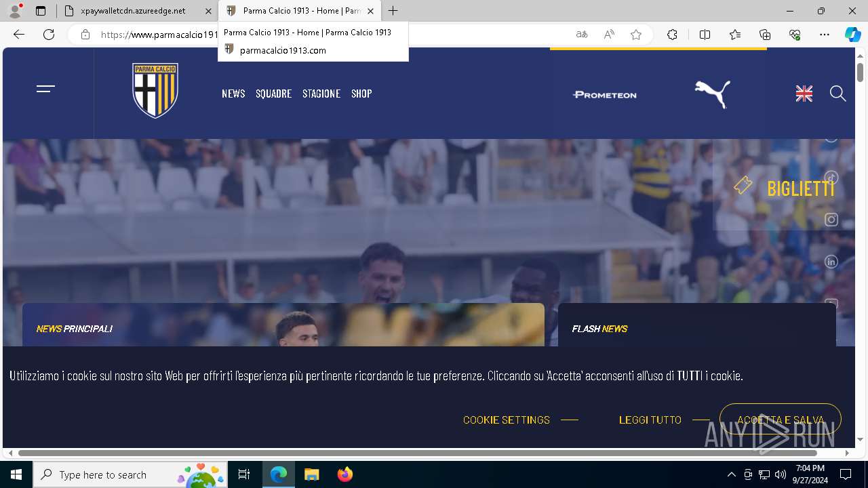Close the Parma Calcio 1913 tab

370,11
